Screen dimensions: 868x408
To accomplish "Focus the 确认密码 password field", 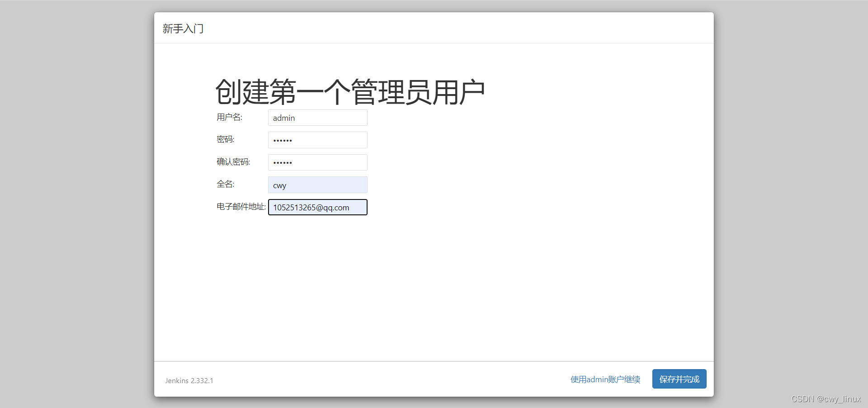I will pos(317,162).
